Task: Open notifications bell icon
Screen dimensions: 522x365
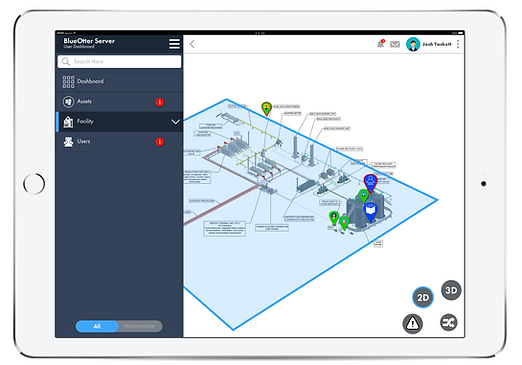Action: click(380, 44)
